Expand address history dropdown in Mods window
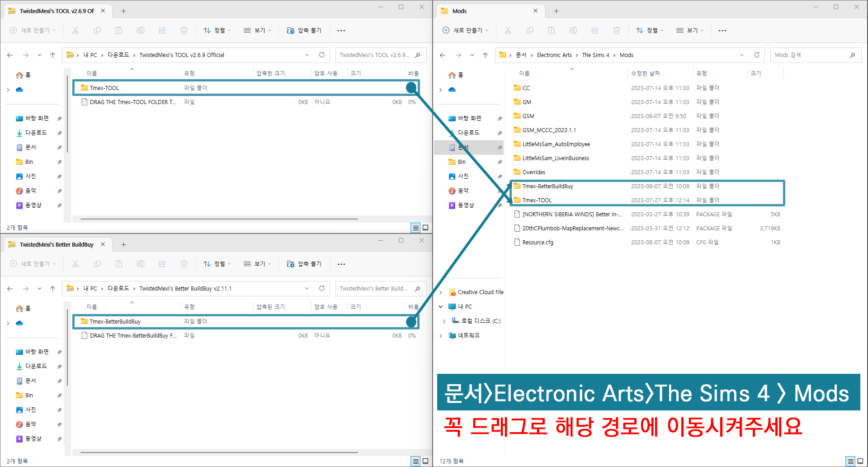868x467 pixels. (x=742, y=55)
